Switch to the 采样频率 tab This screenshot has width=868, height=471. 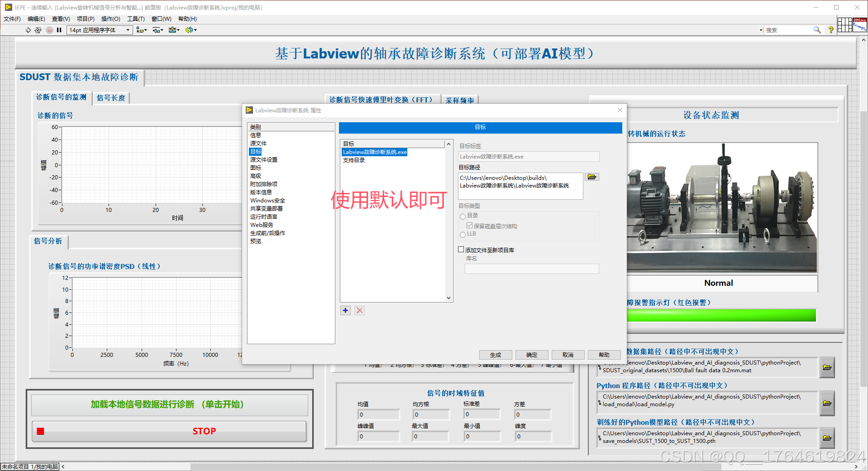460,100
